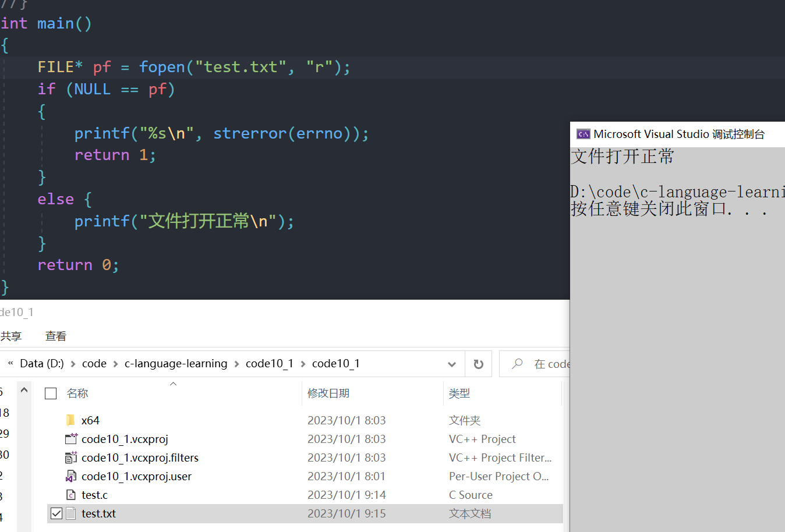Viewport: 785px width, 532px height.
Task: Click the else keyword in the editor
Action: pos(56,199)
